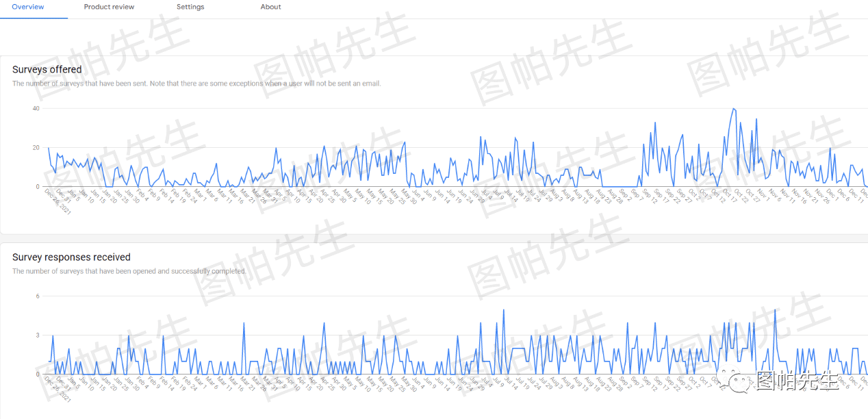Click the 40 value on the Surveys offered axis
This screenshot has height=419, width=868.
[36, 109]
